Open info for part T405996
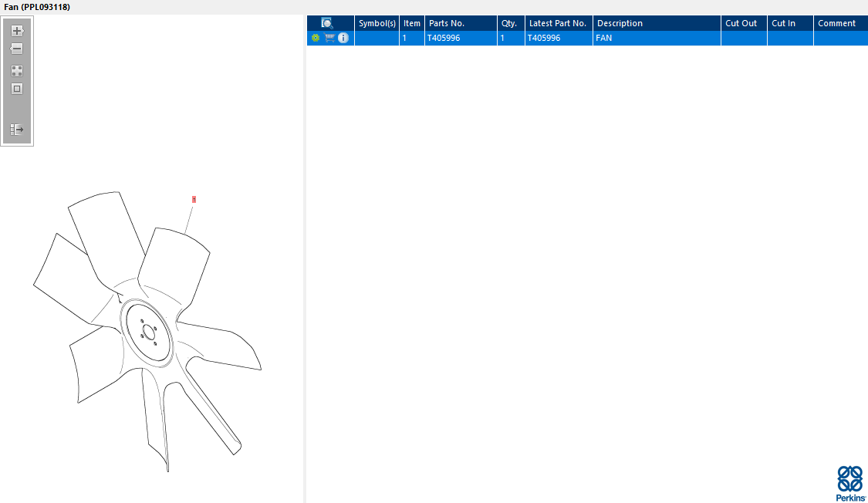The height and width of the screenshot is (503, 868). click(x=343, y=38)
